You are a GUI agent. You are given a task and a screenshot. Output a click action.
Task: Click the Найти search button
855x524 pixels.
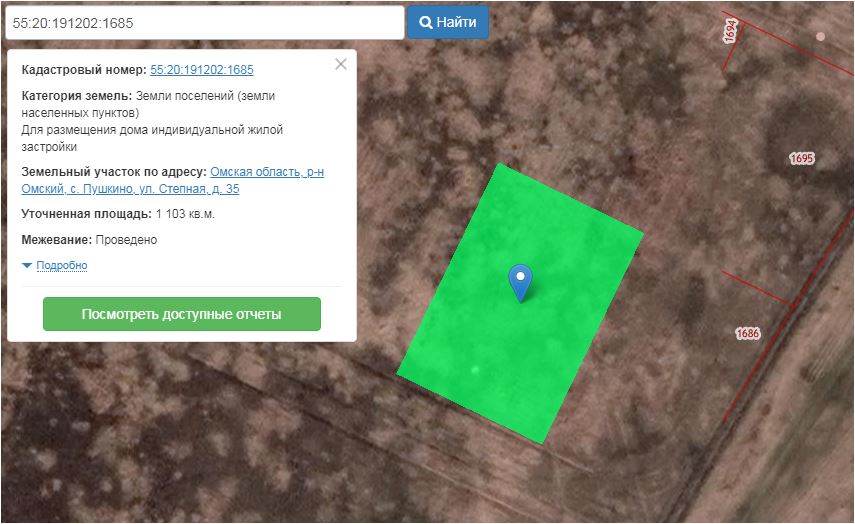[448, 22]
